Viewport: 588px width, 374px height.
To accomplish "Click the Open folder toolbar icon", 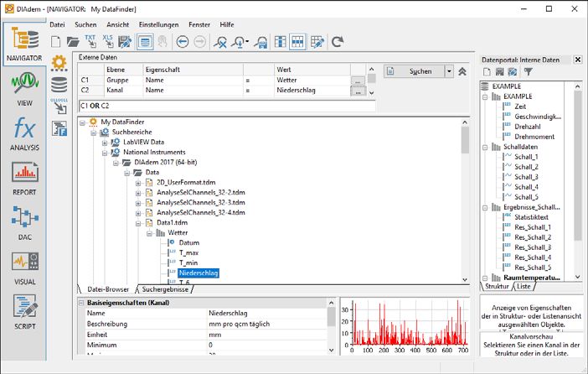I will (x=73, y=42).
